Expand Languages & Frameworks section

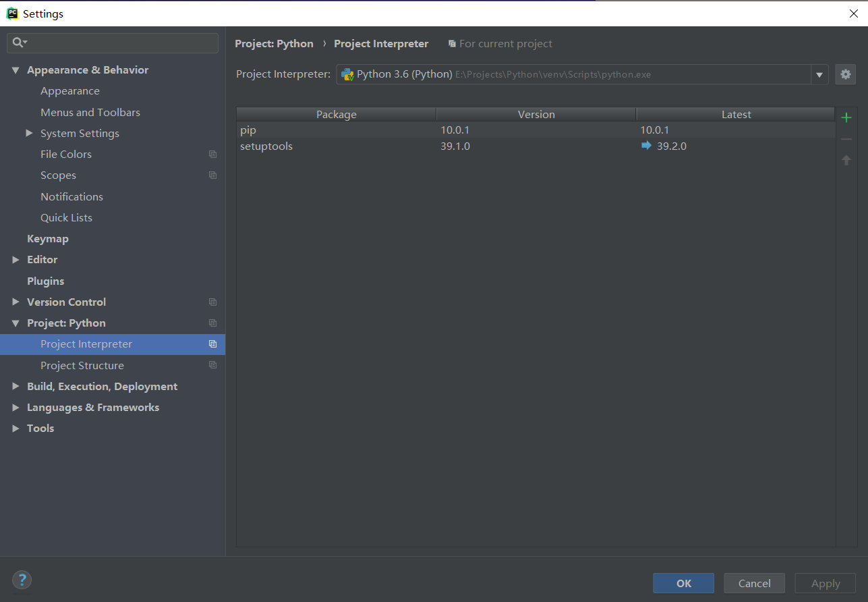tap(16, 408)
